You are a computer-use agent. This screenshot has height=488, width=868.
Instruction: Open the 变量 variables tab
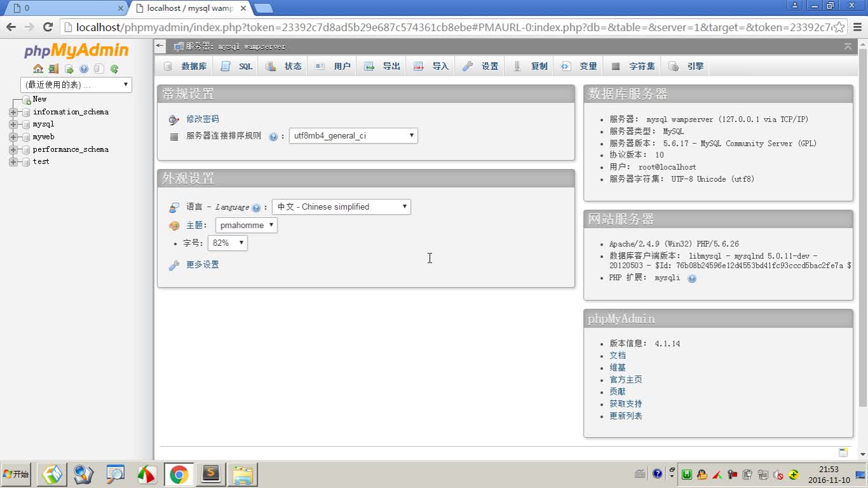coord(579,66)
